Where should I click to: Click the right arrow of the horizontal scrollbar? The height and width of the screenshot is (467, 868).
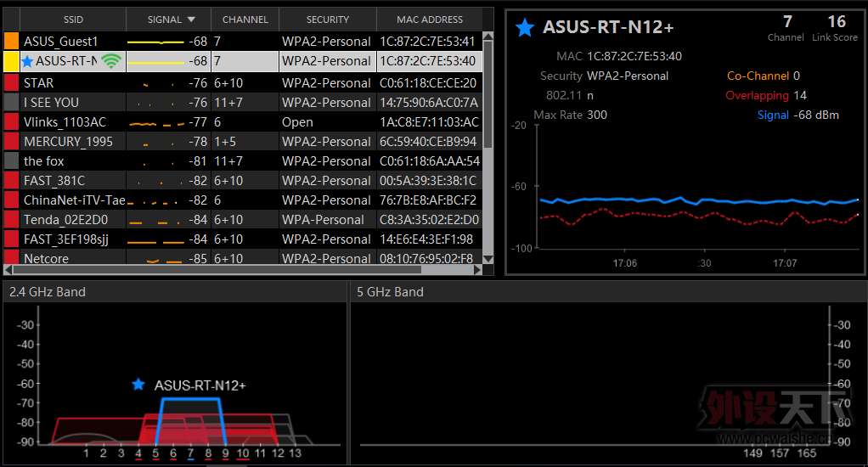pyautogui.click(x=477, y=269)
